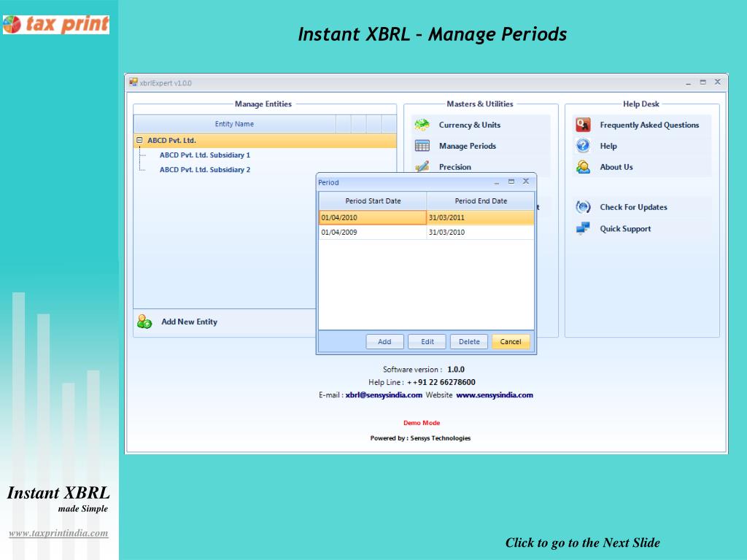Click the Manage Periods table icon
The image size is (747, 560).
[x=422, y=146]
